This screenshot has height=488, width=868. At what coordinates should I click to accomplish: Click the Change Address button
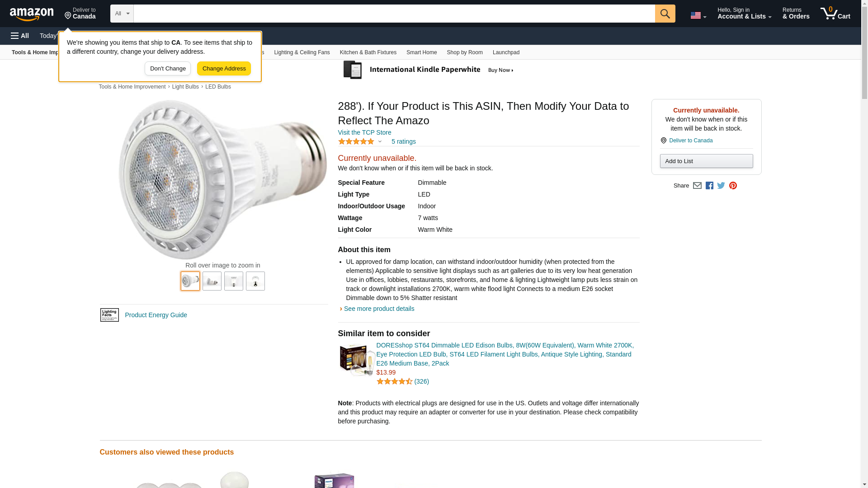224,69
